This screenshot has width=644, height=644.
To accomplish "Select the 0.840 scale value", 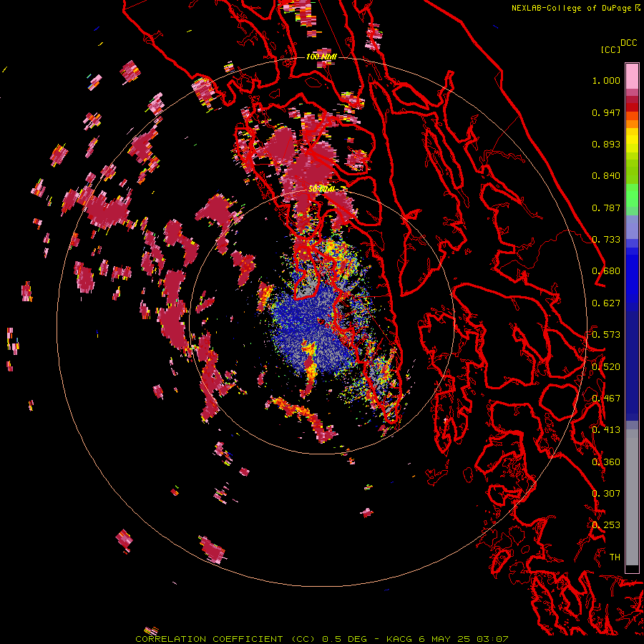I will 606,176.
